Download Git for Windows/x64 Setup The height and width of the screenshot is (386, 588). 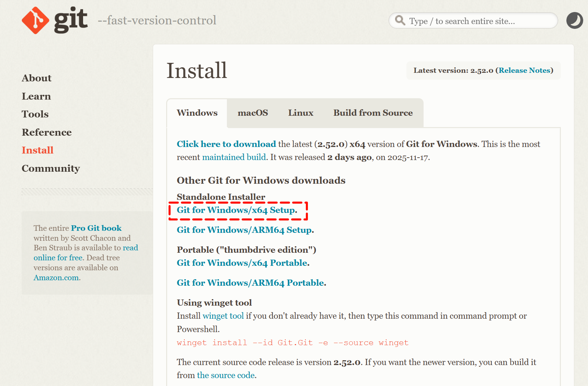236,210
